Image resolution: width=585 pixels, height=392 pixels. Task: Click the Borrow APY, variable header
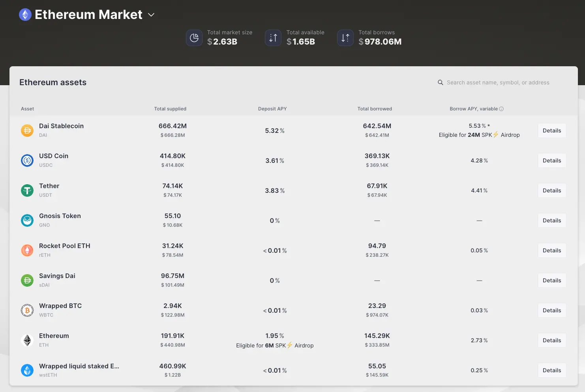[474, 109]
